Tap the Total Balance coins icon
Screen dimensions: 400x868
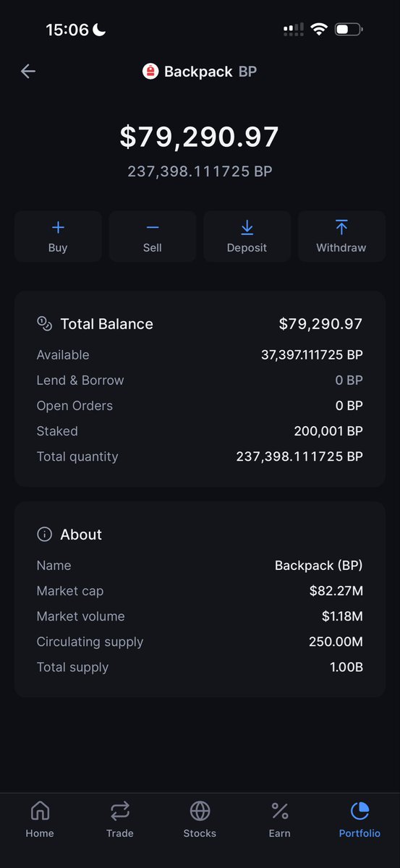click(x=44, y=323)
